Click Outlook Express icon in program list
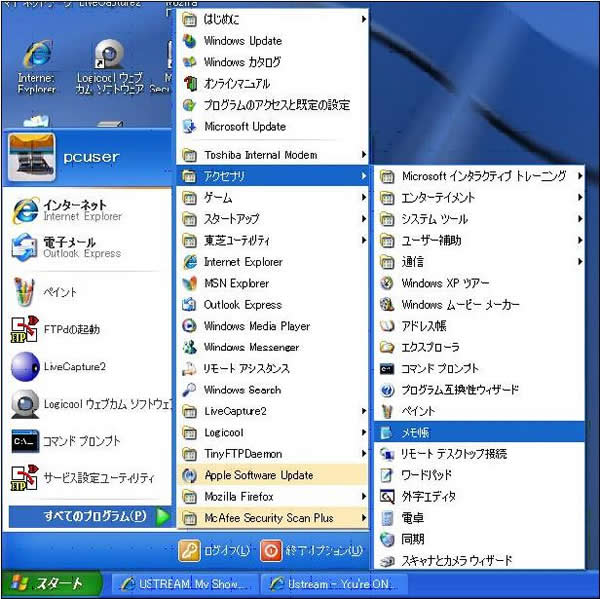The height and width of the screenshot is (599, 600). (x=190, y=305)
